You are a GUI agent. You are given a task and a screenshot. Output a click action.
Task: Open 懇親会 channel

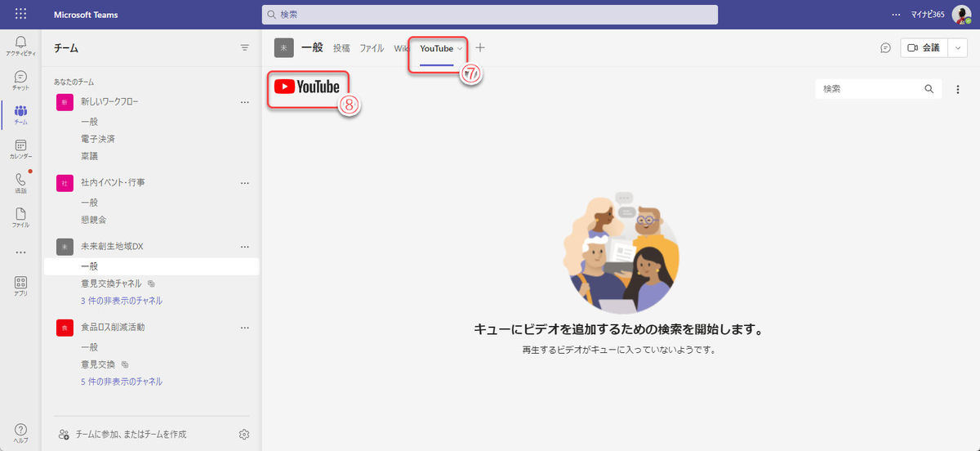(93, 220)
